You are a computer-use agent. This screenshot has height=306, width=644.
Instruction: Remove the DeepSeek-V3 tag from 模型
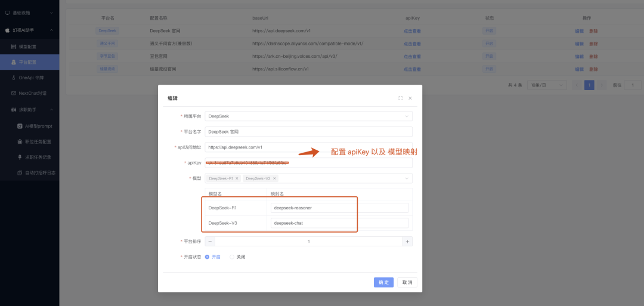click(274, 178)
